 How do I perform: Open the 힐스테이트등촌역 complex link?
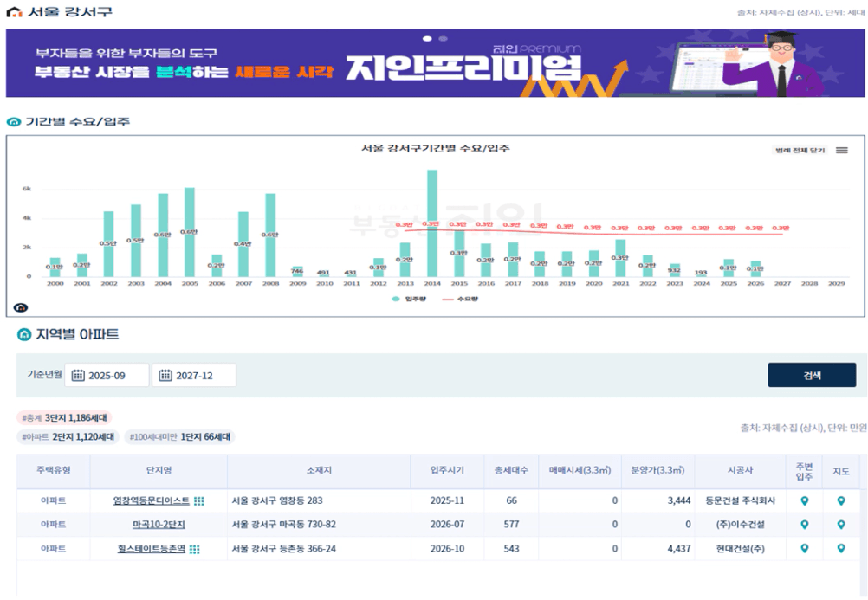(151, 549)
